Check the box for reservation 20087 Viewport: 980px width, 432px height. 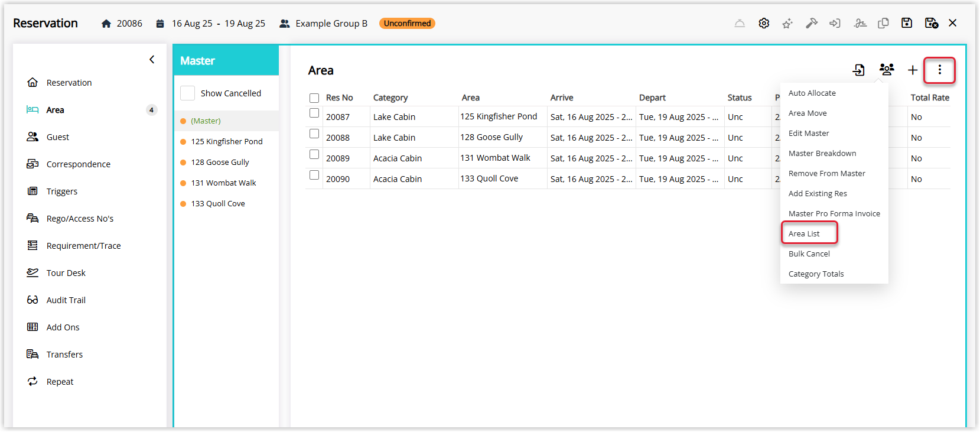(314, 113)
